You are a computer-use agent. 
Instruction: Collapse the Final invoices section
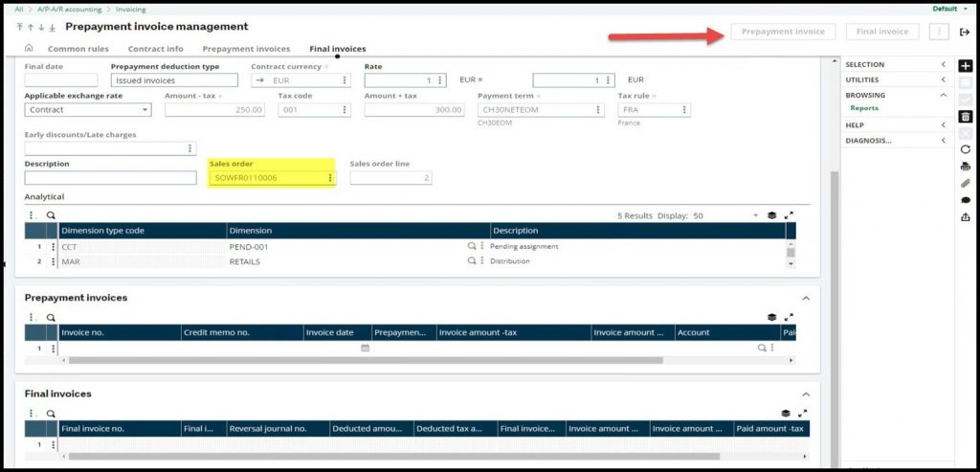click(x=806, y=394)
